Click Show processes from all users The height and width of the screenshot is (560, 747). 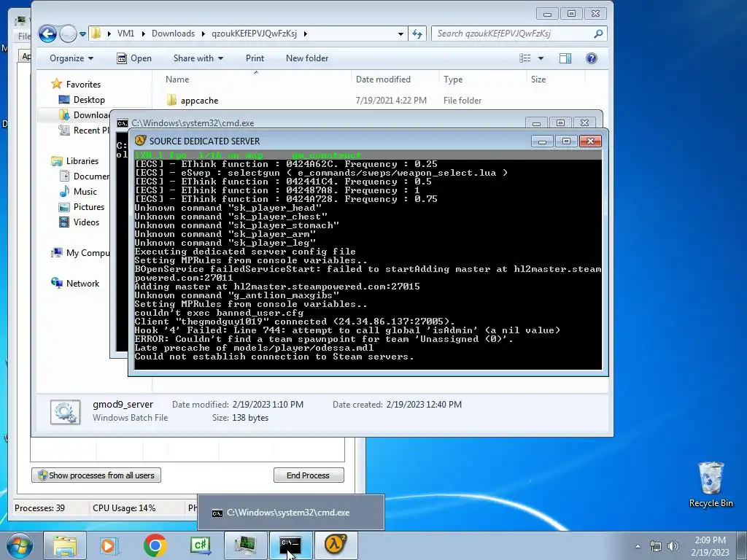coord(96,475)
